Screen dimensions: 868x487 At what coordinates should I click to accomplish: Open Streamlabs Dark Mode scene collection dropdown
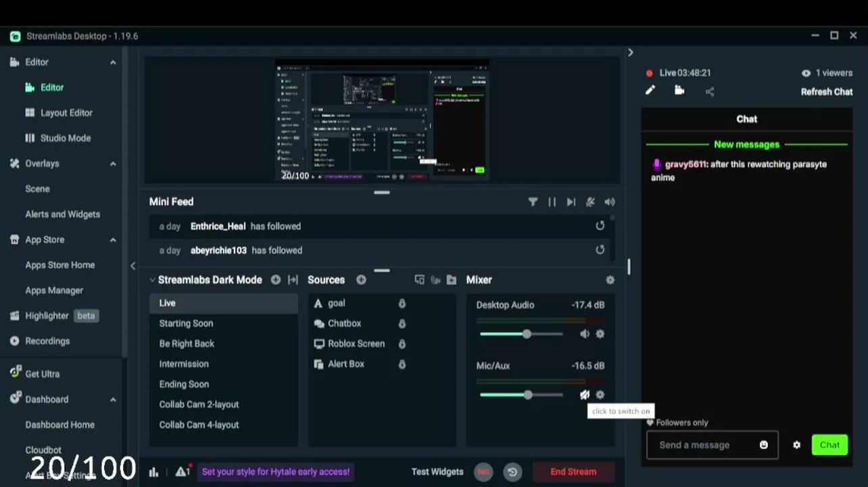click(206, 279)
